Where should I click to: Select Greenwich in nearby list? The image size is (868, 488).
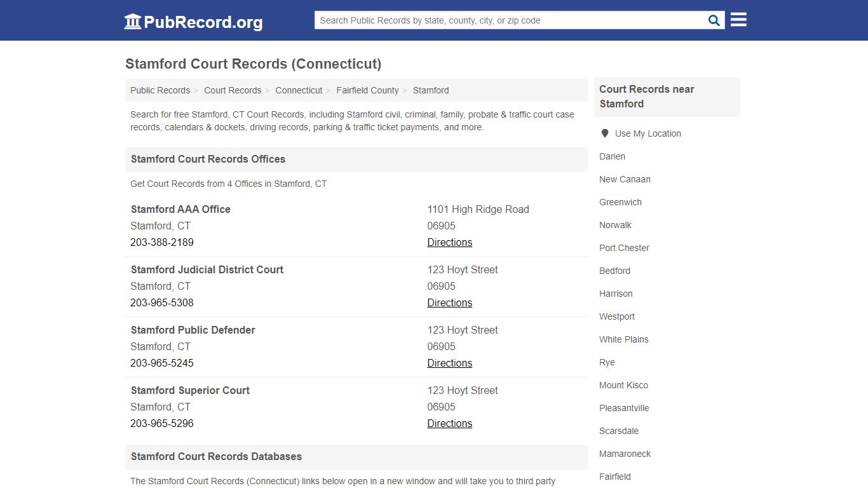click(x=620, y=202)
